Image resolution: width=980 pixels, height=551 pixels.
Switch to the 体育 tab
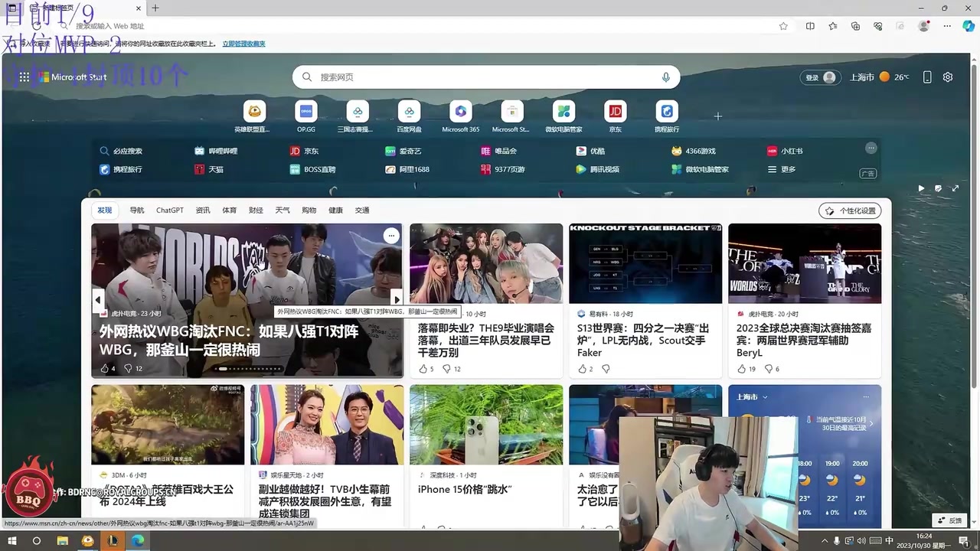tap(229, 210)
